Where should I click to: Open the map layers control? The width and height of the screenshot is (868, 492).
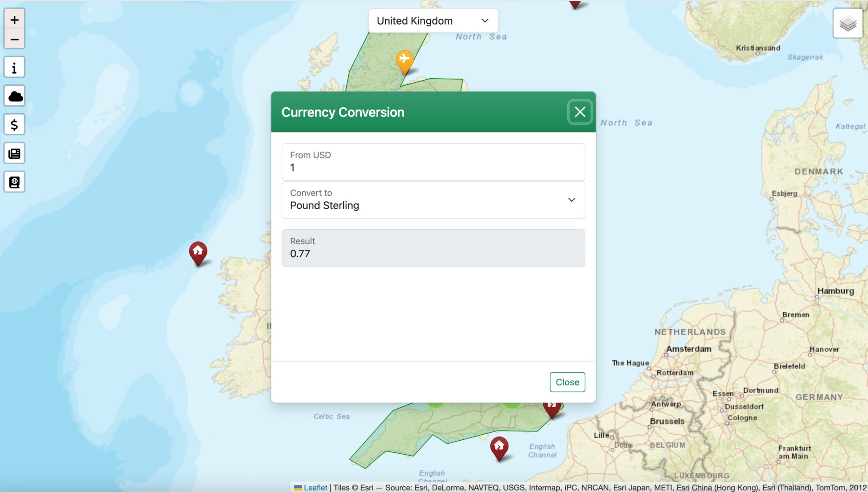pyautogui.click(x=848, y=23)
